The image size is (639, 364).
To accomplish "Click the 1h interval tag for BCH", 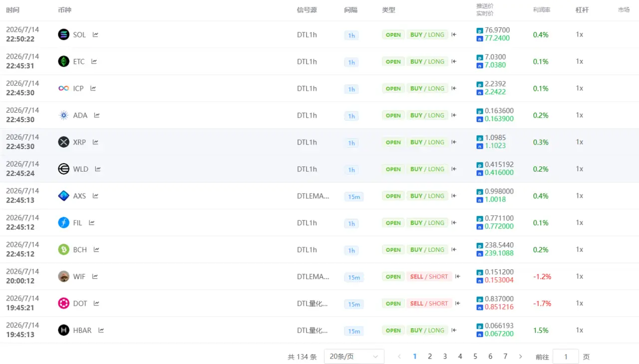I will 351,250.
